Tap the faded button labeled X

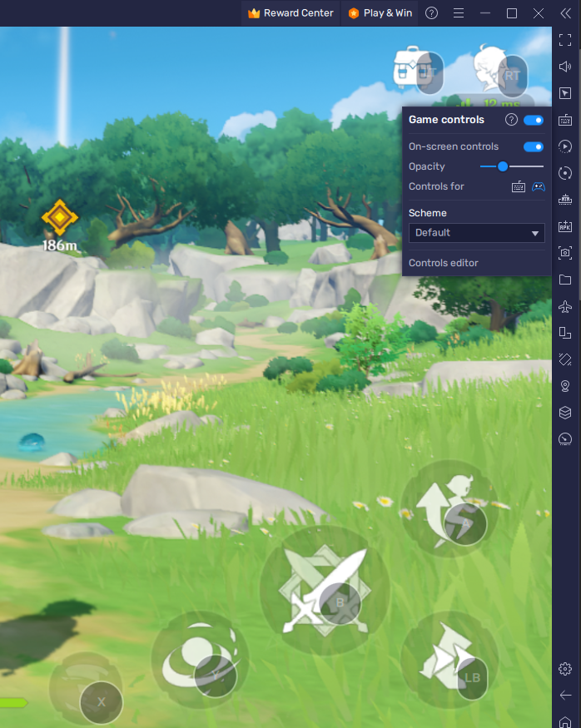87,688
